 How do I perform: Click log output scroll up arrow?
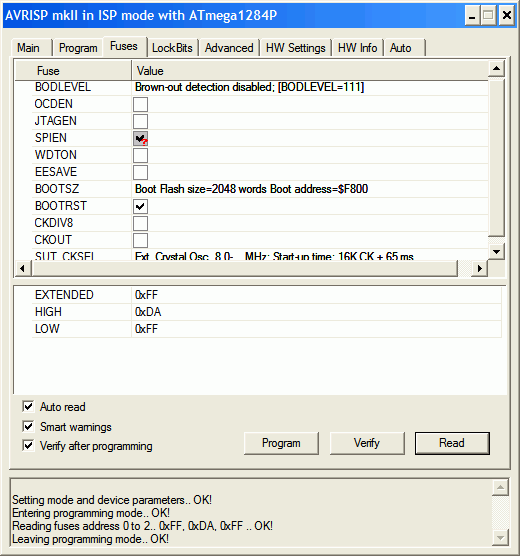(500, 487)
